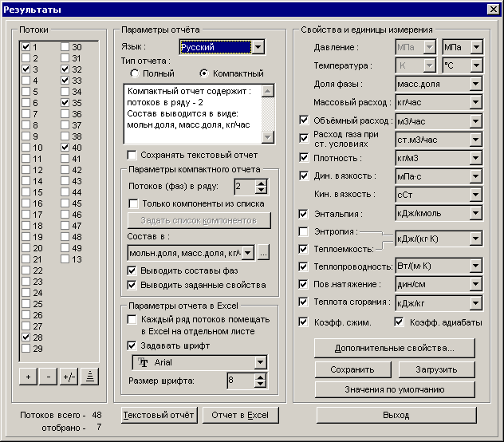Enable 'Сохранять текстовый отчет' checkbox
Image resolution: width=504 pixels, height=442 pixels.
[132, 155]
